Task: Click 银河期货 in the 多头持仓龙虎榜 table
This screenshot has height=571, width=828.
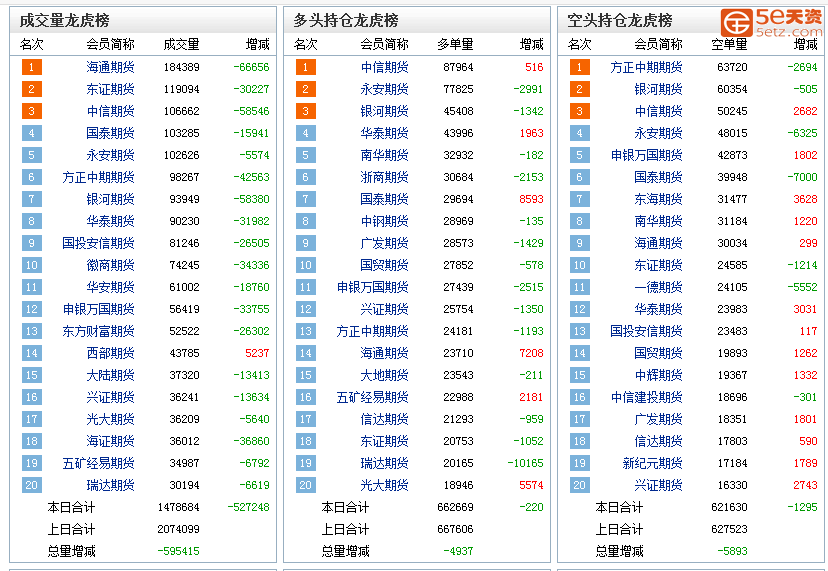Action: 384,111
